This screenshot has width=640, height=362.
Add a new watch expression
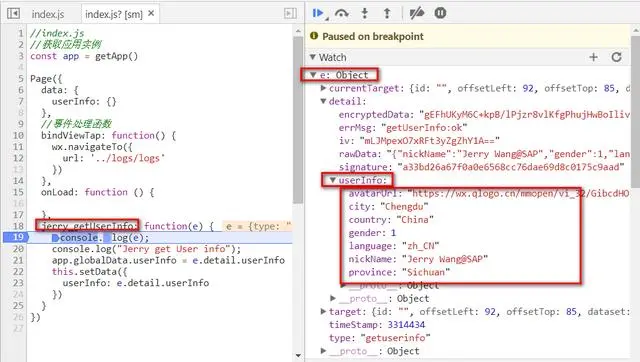click(593, 57)
